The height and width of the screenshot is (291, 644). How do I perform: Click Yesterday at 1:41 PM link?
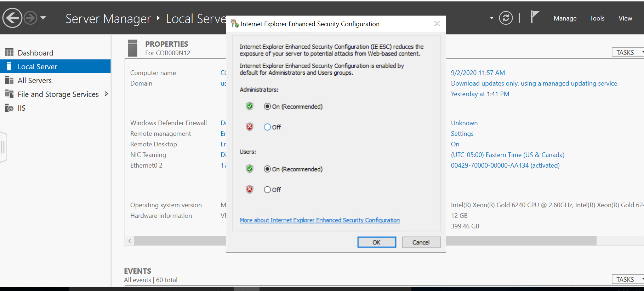480,94
